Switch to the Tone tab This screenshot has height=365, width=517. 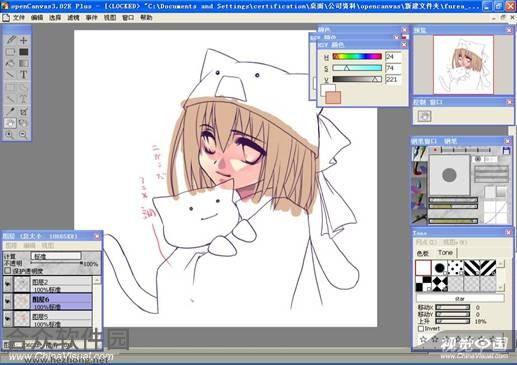coord(446,253)
